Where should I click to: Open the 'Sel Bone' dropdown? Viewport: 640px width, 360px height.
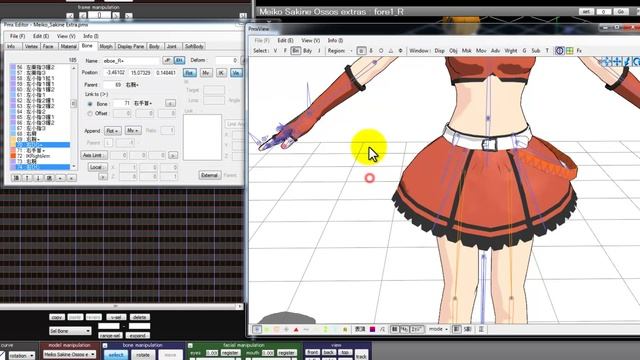pos(70,331)
